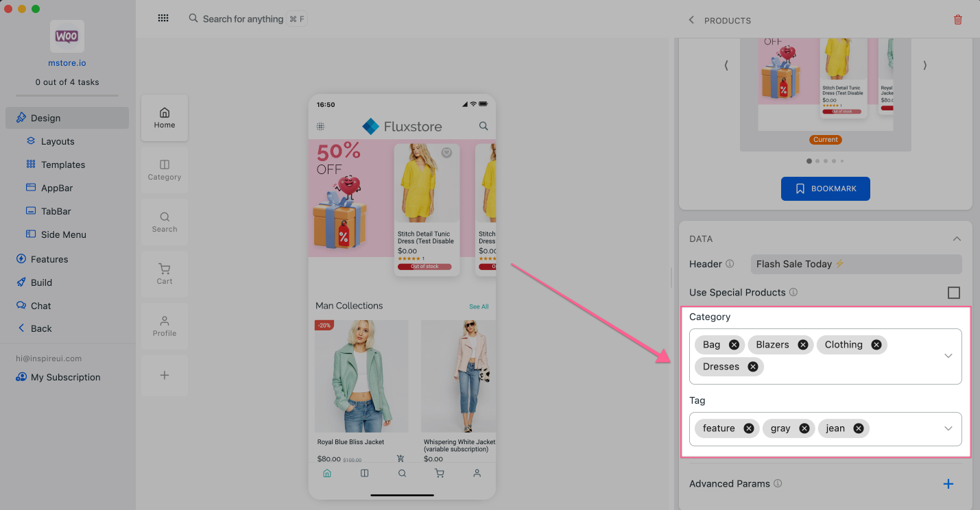The height and width of the screenshot is (510, 980).
Task: Click the BOOKMARK button
Action: coord(825,189)
